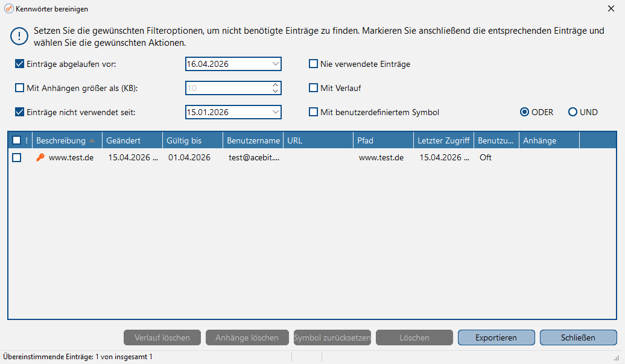Select the ODER radio button
Image resolution: width=625 pixels, height=364 pixels.
[x=525, y=112]
